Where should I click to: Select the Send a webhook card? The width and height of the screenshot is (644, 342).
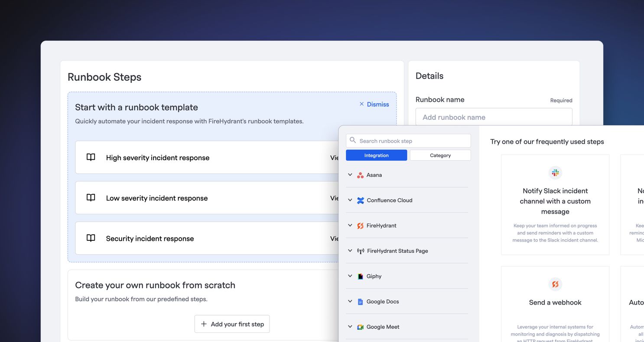(555, 304)
